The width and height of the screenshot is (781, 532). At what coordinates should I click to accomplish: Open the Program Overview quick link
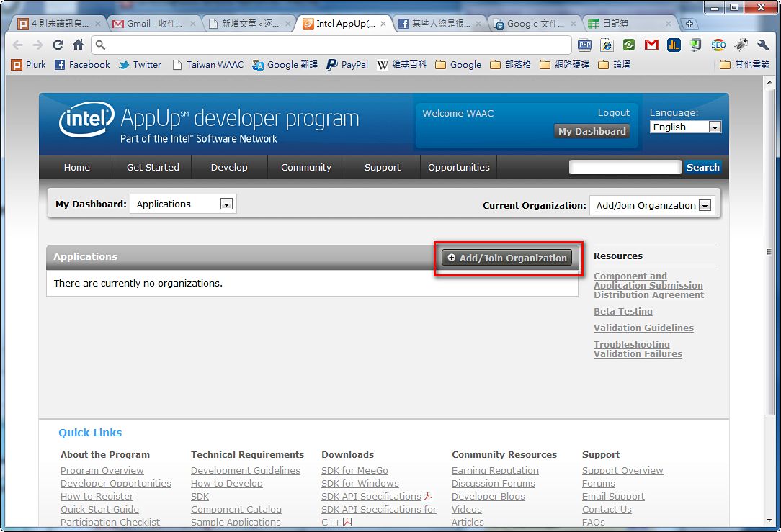(102, 470)
